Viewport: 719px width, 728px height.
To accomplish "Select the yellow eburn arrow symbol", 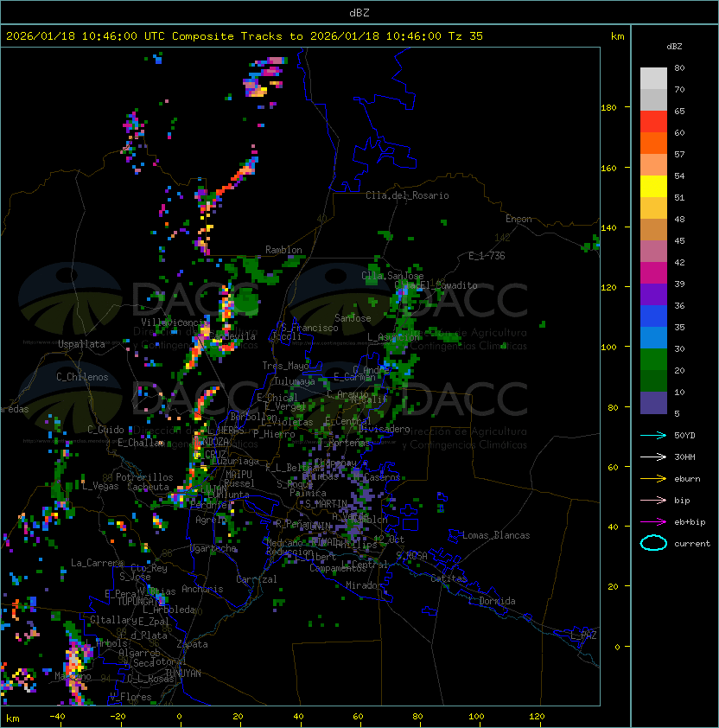I will click(x=653, y=479).
